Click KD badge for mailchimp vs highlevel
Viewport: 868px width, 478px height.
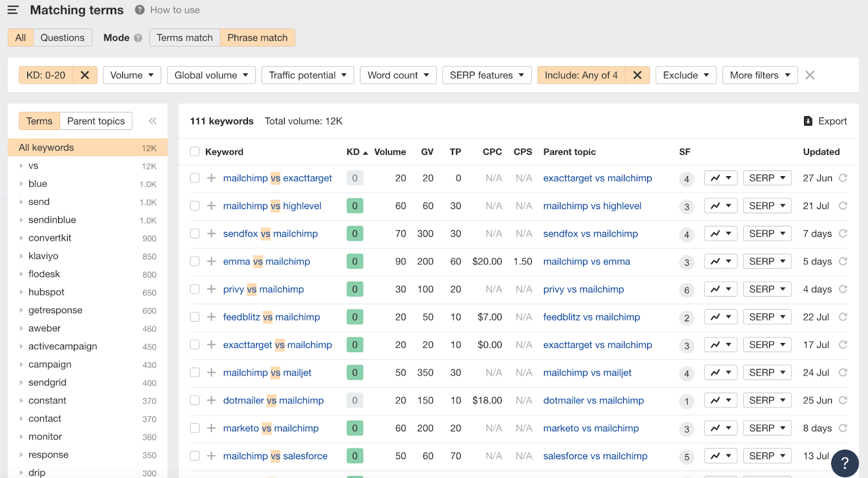click(x=355, y=206)
